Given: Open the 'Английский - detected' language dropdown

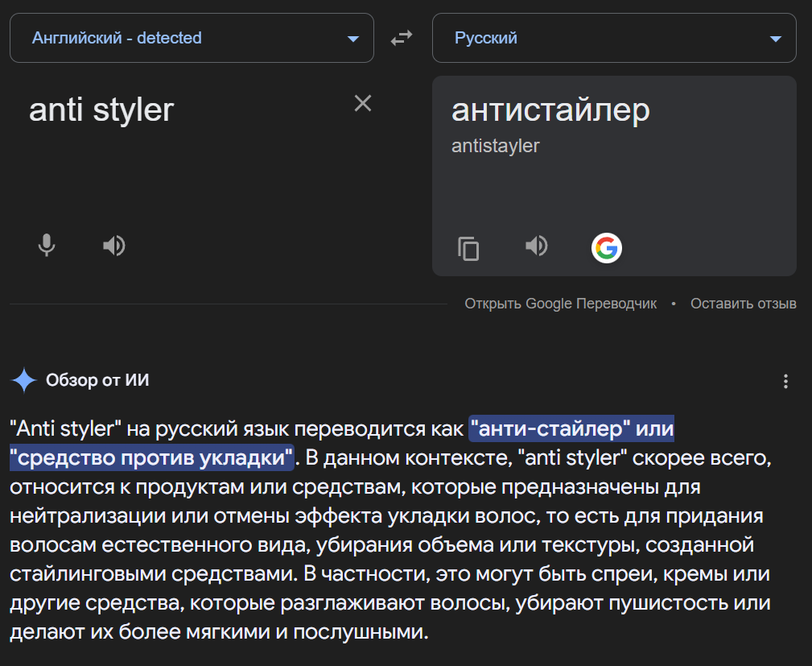Looking at the screenshot, I should (117, 38).
